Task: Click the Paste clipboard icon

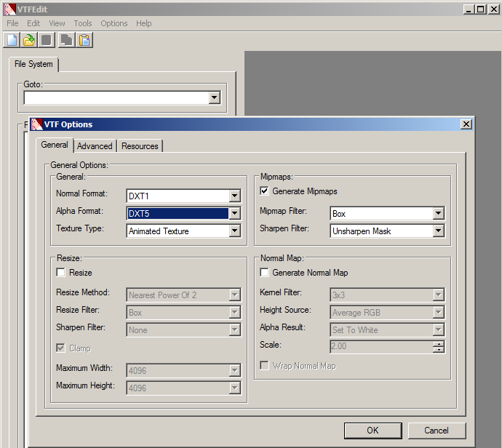Action: pyautogui.click(x=84, y=40)
